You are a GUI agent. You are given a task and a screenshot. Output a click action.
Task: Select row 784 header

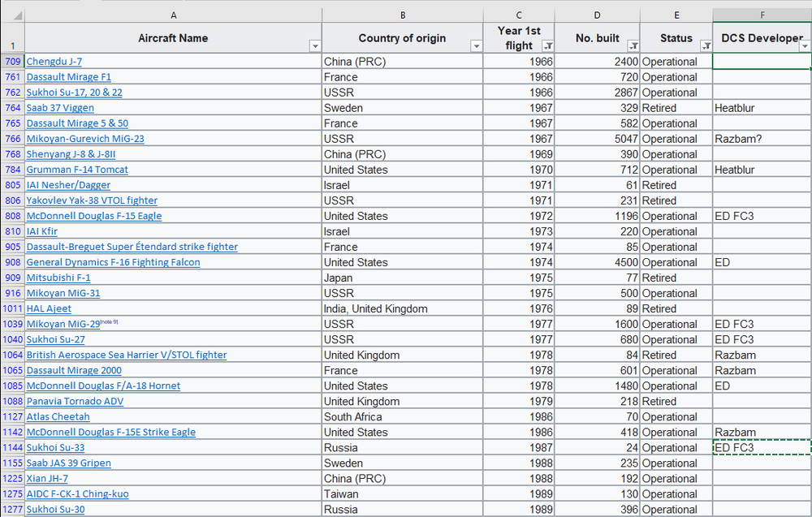click(x=12, y=170)
